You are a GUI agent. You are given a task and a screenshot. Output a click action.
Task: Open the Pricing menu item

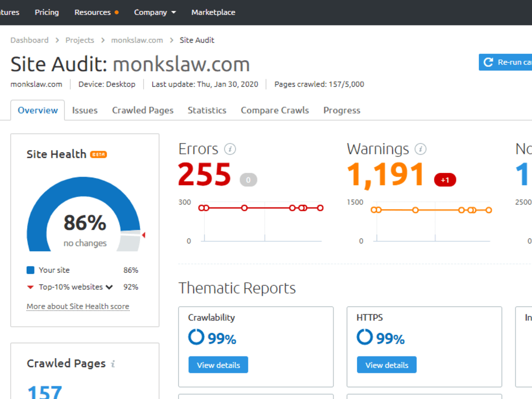[x=47, y=12]
